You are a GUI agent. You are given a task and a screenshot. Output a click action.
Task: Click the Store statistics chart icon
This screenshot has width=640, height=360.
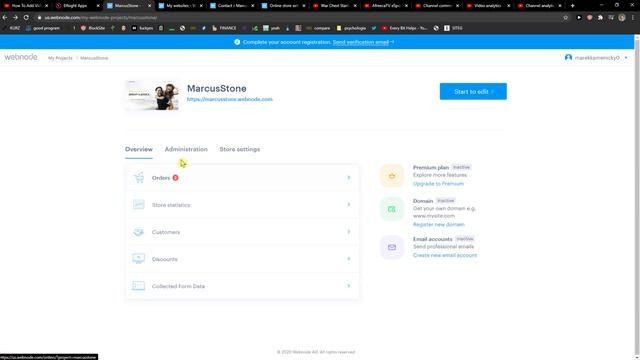click(139, 204)
